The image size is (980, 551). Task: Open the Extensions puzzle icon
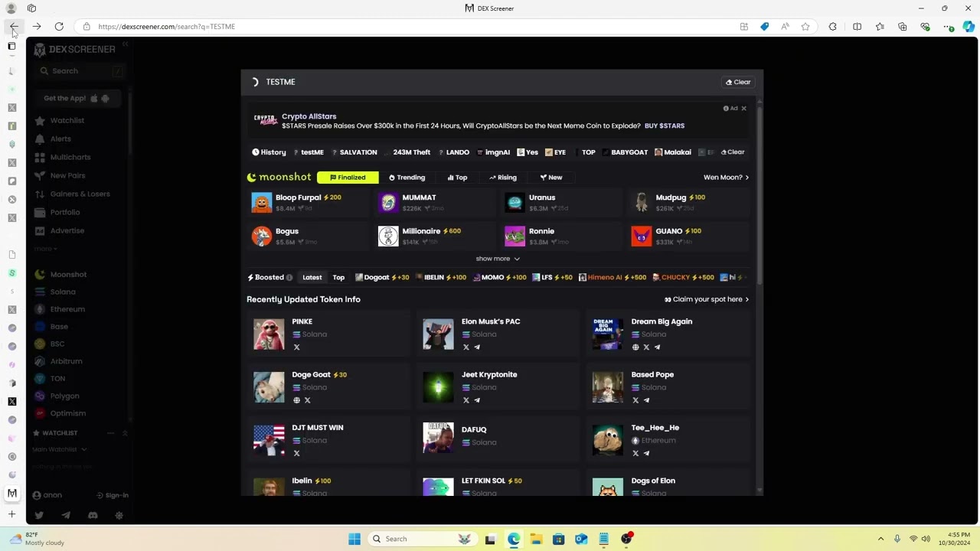[833, 27]
